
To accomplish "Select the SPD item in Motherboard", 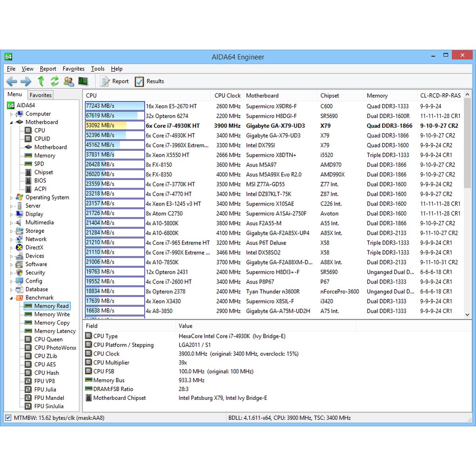I will click(x=39, y=164).
